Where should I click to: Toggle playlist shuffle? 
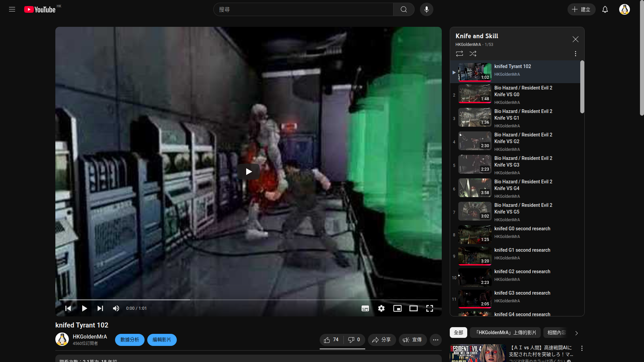473,54
